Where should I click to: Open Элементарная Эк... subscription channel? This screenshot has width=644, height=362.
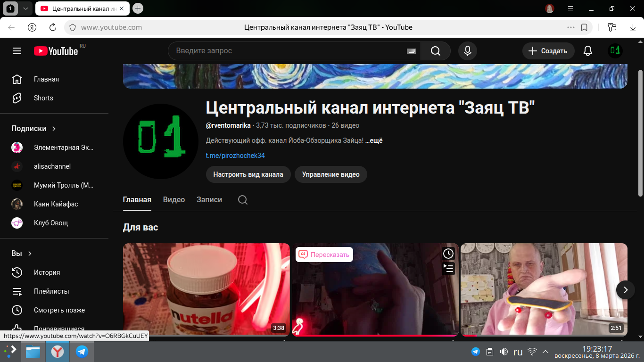coord(54,148)
